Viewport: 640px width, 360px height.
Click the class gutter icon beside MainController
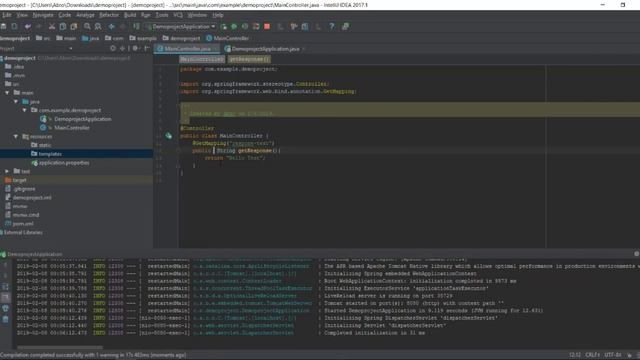(169, 136)
